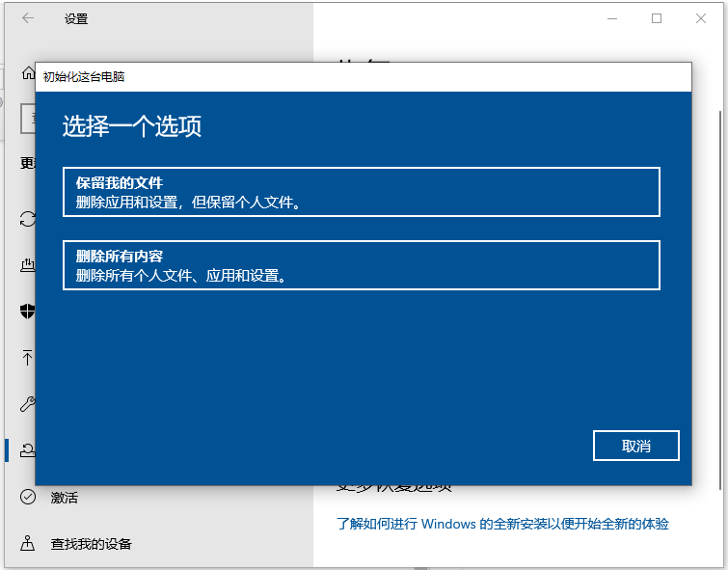This screenshot has height=570, width=728.
Task: Close the Settings window
Action: (701, 18)
